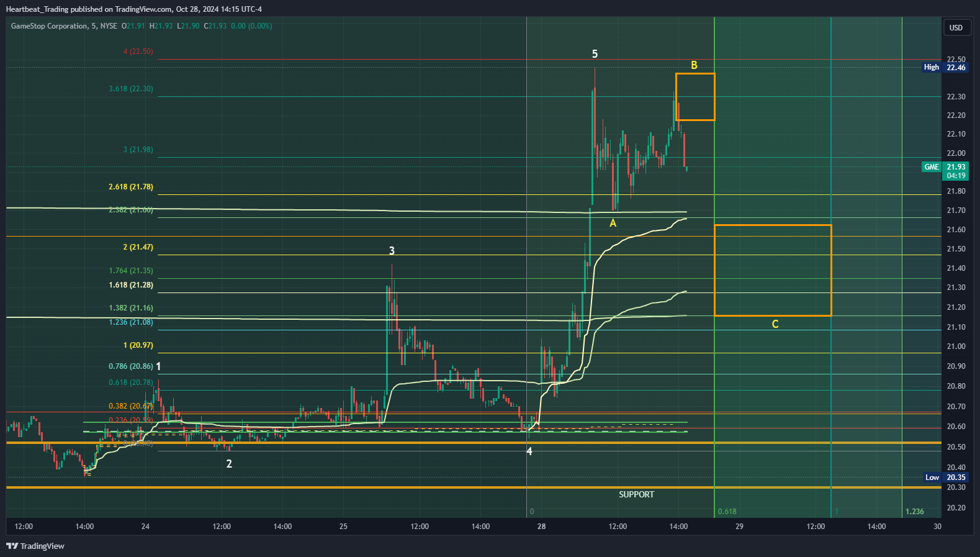Click the Fib label 1.382 (21.16)
This screenshot has height=557, width=980.
coord(131,308)
